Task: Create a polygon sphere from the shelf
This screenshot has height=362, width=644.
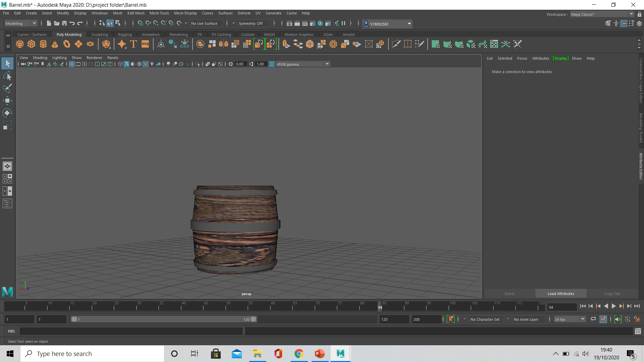Action: point(20,44)
